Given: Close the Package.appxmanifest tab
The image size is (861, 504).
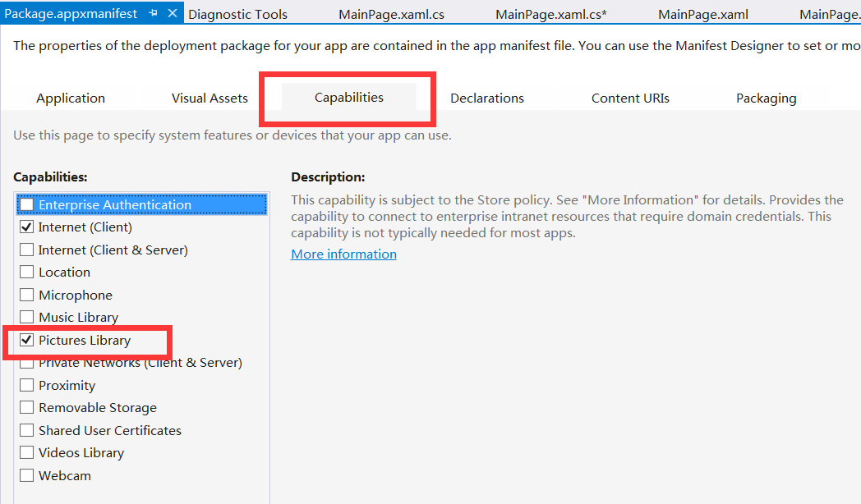Looking at the screenshot, I should click(x=173, y=14).
